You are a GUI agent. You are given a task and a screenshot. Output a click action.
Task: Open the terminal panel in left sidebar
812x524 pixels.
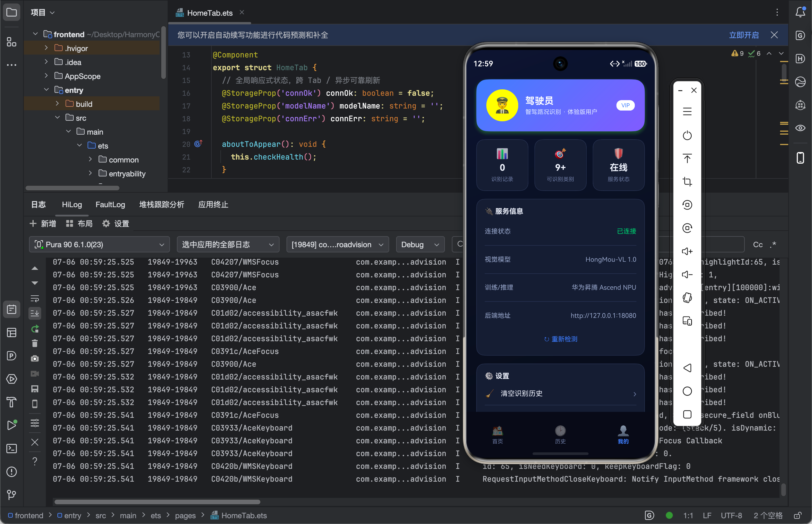(x=12, y=449)
